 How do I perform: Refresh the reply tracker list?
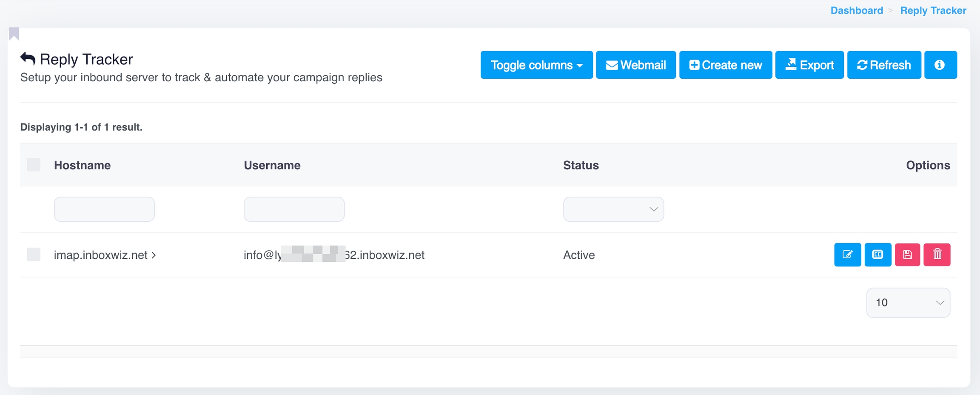(884, 65)
